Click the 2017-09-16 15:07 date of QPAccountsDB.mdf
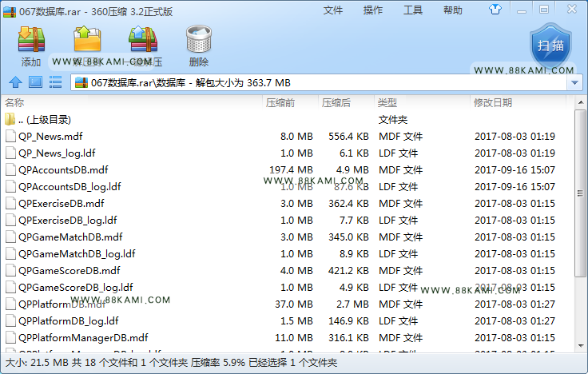This screenshot has height=374, width=588. click(x=514, y=170)
